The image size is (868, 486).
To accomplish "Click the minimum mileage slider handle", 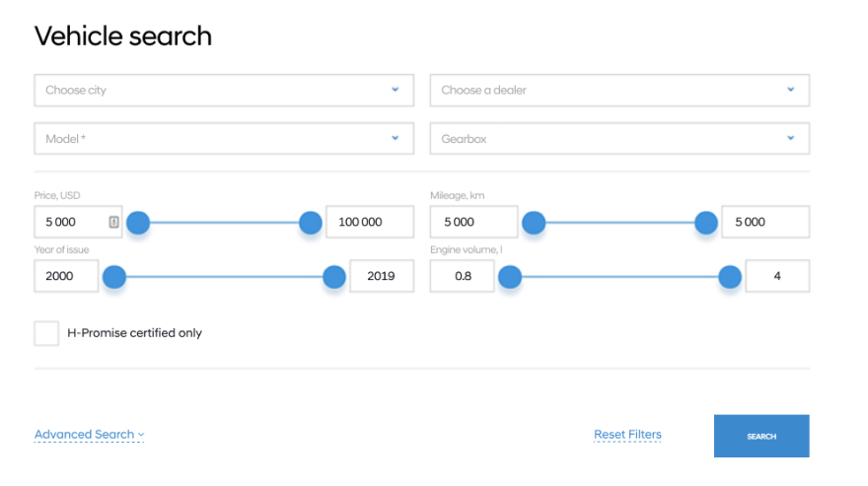I will tap(534, 223).
